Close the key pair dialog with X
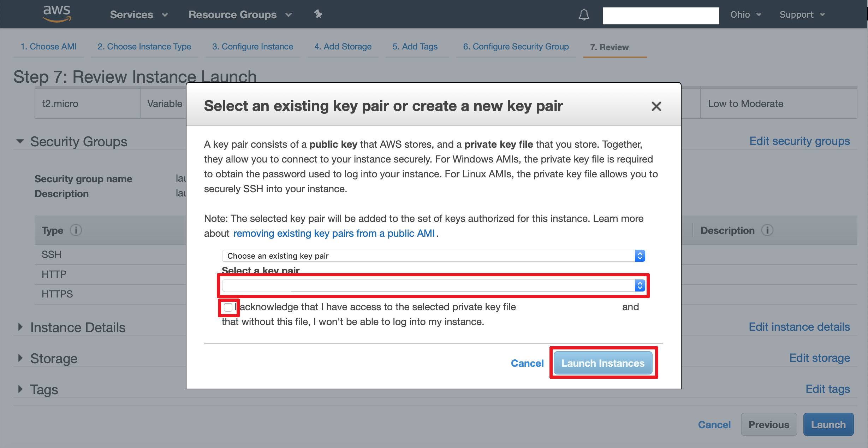Viewport: 868px width, 448px height. (x=656, y=106)
